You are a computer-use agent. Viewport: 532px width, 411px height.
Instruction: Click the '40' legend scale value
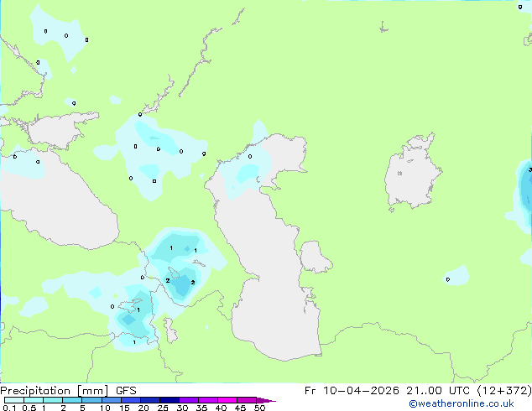(x=221, y=408)
